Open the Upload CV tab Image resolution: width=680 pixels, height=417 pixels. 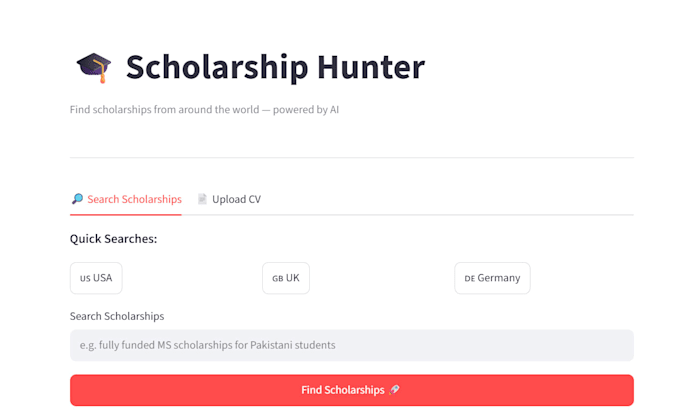pyautogui.click(x=229, y=199)
